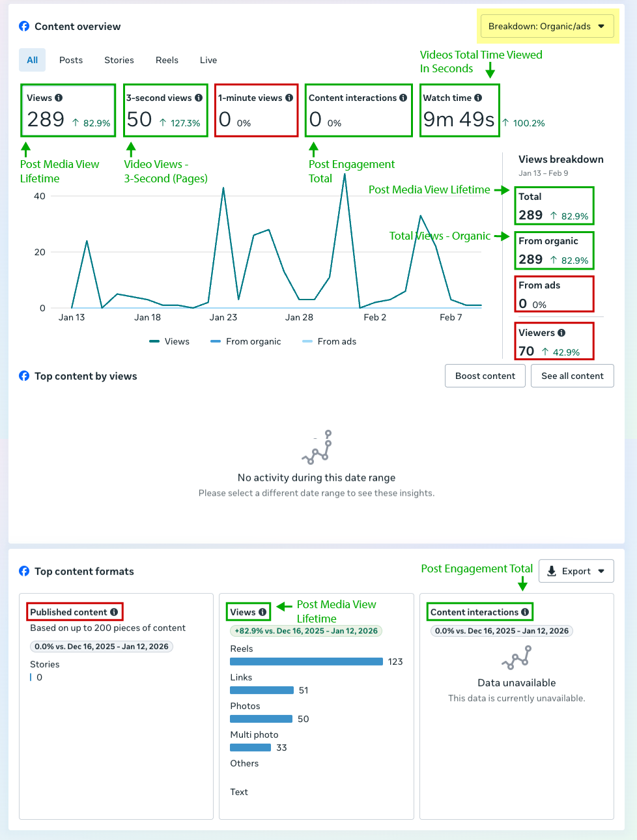Click the Watch time info icon
The width and height of the screenshot is (637, 840).
(478, 98)
